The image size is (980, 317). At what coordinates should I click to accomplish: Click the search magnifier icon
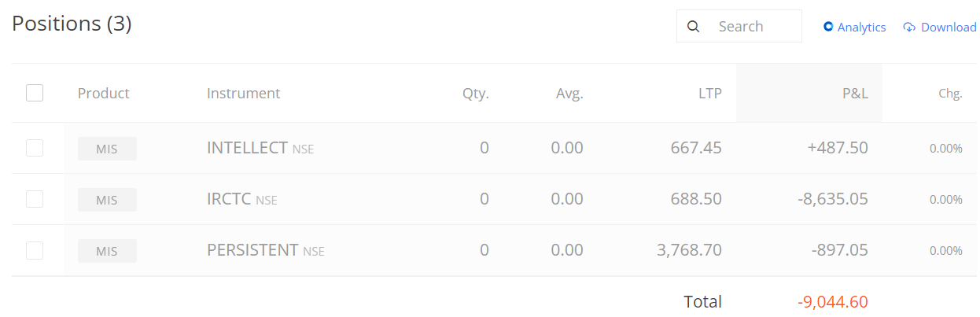click(x=693, y=27)
